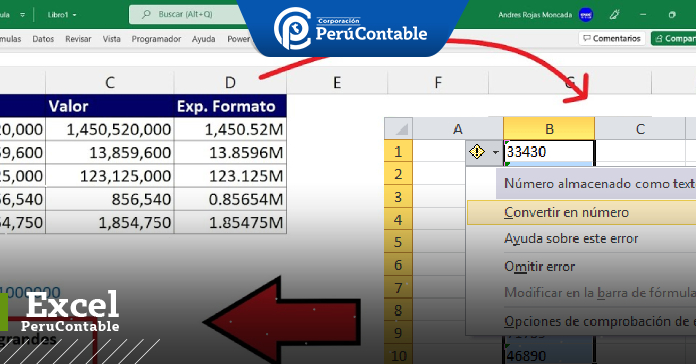The height and width of the screenshot is (364, 696).
Task: Select cell showing 0.85654M
Action: pyautogui.click(x=230, y=199)
